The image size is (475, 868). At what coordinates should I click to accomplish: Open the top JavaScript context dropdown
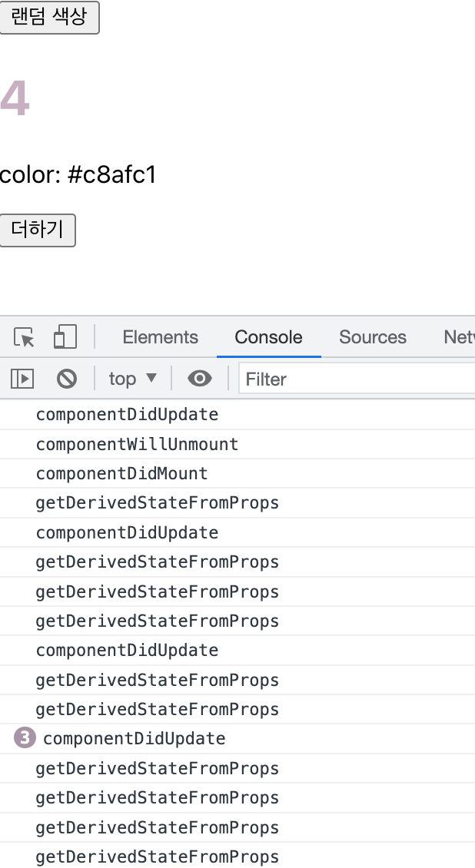[132, 379]
